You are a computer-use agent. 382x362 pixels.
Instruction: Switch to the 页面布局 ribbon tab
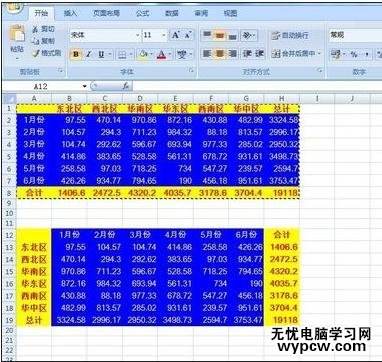[106, 13]
